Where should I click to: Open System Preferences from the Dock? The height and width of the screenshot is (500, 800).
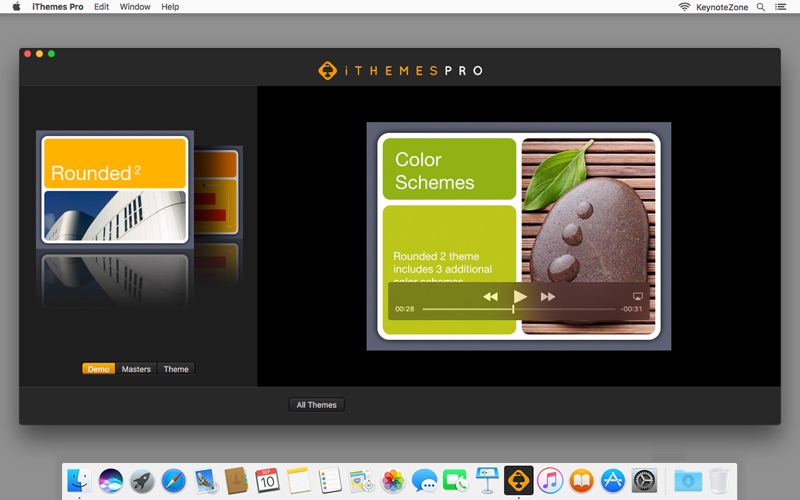(644, 480)
